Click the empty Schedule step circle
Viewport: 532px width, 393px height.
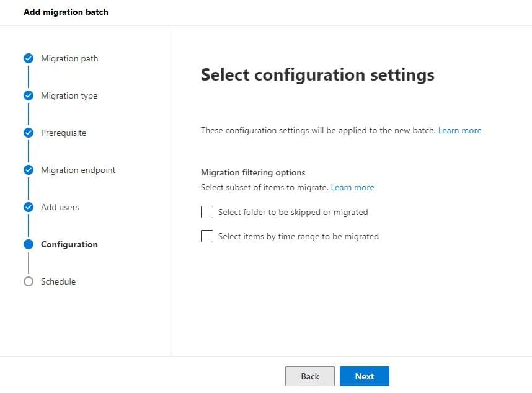coord(28,281)
